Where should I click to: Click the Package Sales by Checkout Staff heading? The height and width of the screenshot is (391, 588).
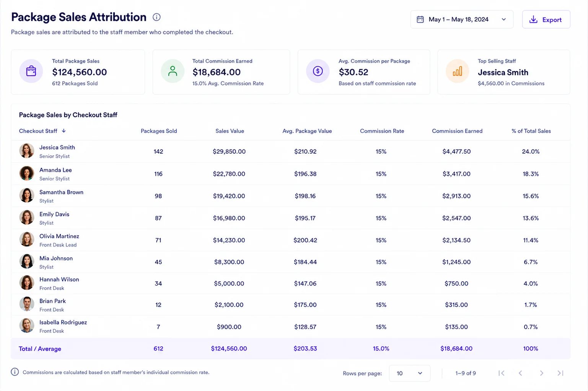[x=68, y=115]
